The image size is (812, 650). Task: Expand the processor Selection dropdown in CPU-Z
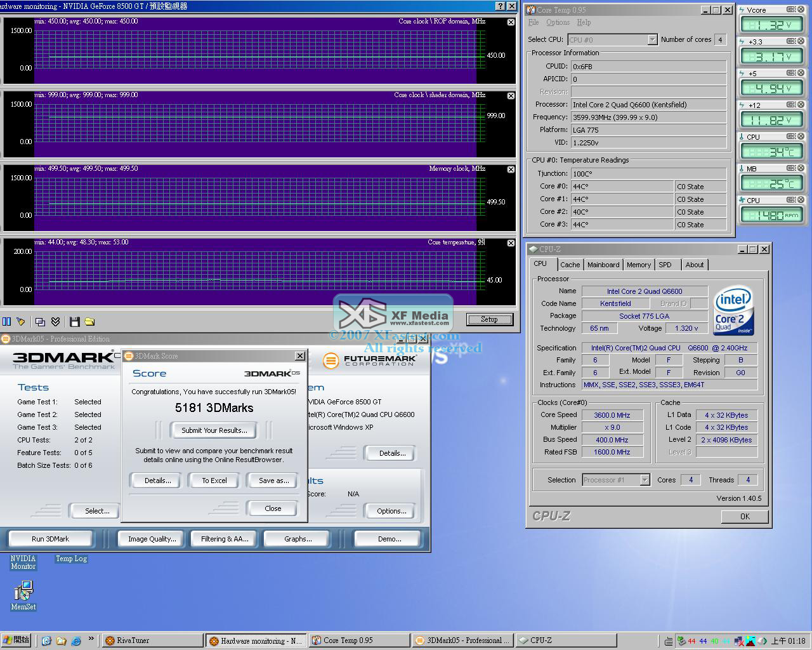pyautogui.click(x=645, y=480)
